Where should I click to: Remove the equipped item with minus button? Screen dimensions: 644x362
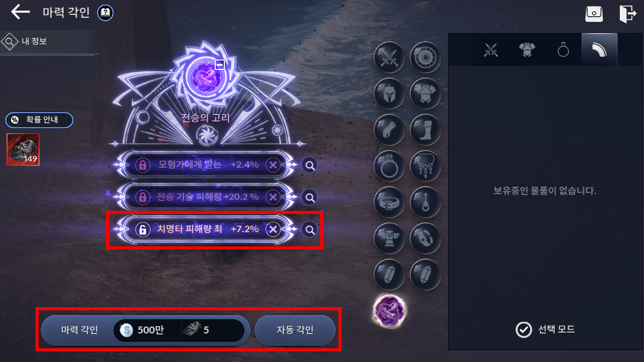pyautogui.click(x=219, y=64)
